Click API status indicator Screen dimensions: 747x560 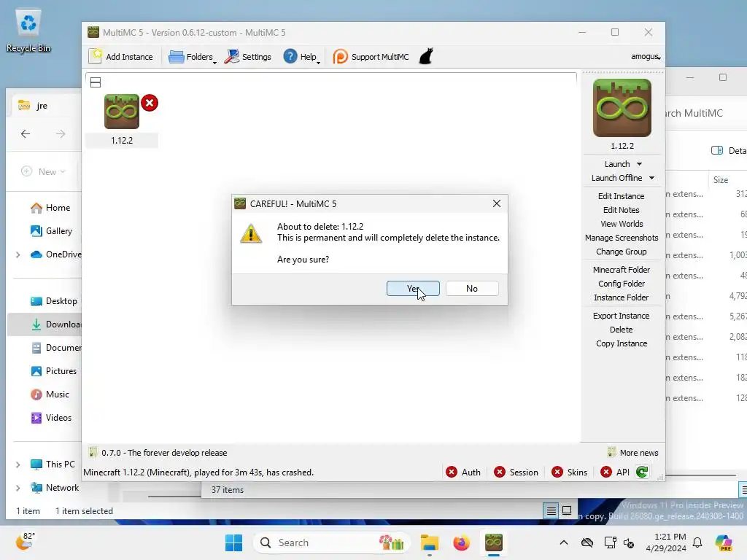[615, 472]
